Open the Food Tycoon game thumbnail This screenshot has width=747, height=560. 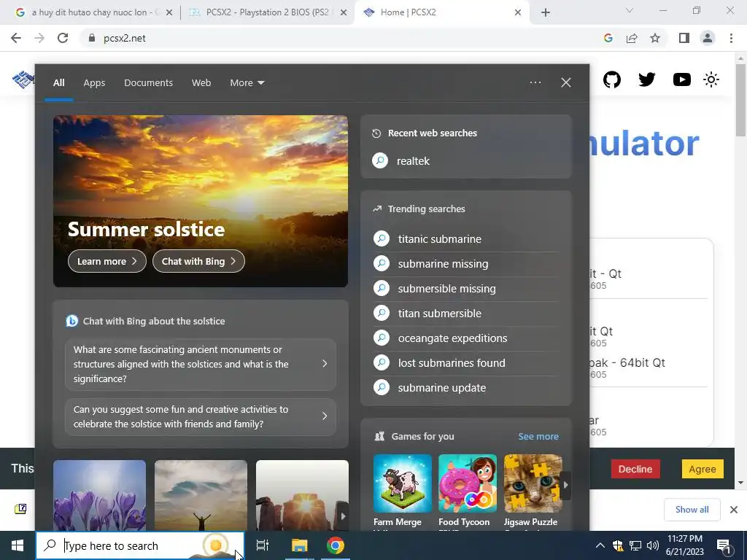(x=468, y=483)
